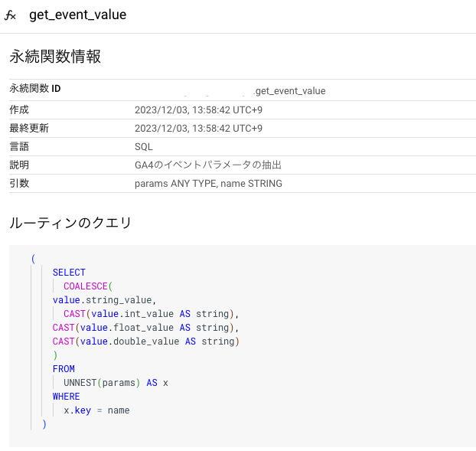Click the 説明 row label
The width and height of the screenshot is (476, 451).
click(x=19, y=165)
